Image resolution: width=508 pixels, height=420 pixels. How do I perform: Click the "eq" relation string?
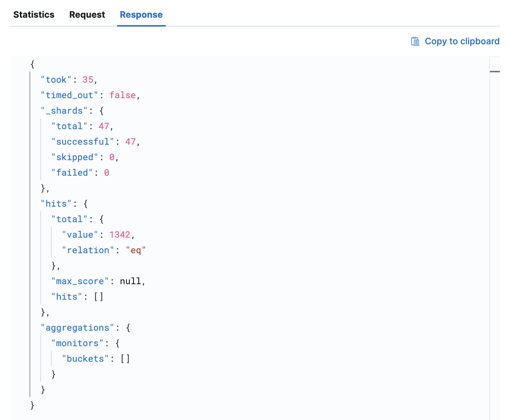136,250
